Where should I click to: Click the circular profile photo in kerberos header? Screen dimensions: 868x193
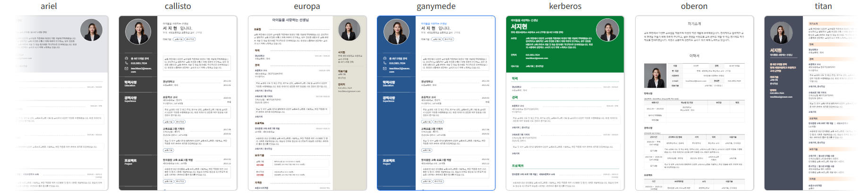pyautogui.click(x=607, y=31)
